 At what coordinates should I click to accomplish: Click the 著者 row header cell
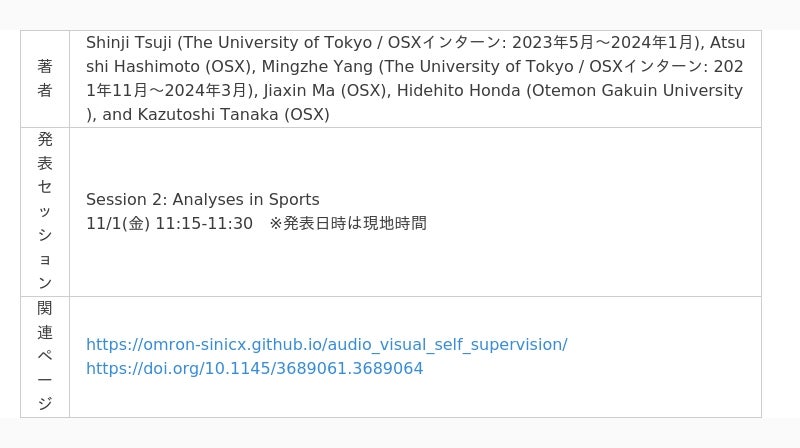point(45,79)
